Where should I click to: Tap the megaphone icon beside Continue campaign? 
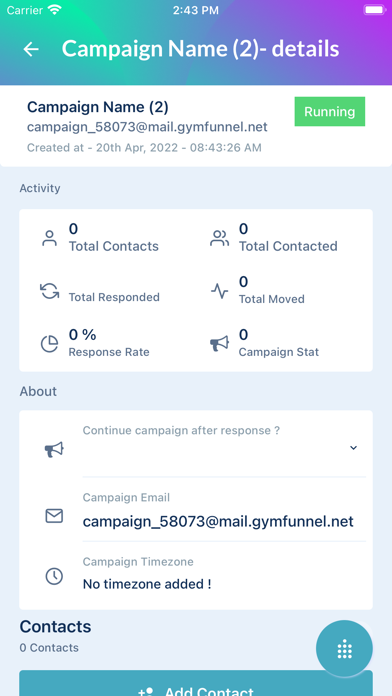[x=54, y=450]
